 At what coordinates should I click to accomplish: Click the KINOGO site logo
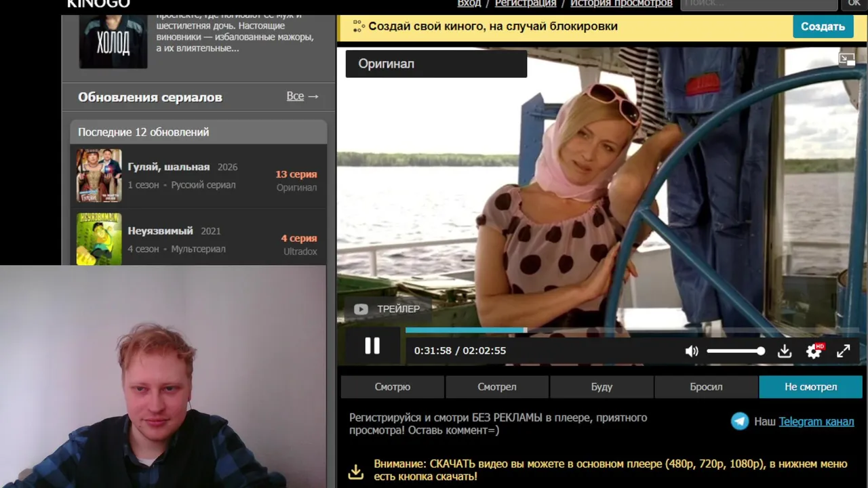[x=98, y=3]
